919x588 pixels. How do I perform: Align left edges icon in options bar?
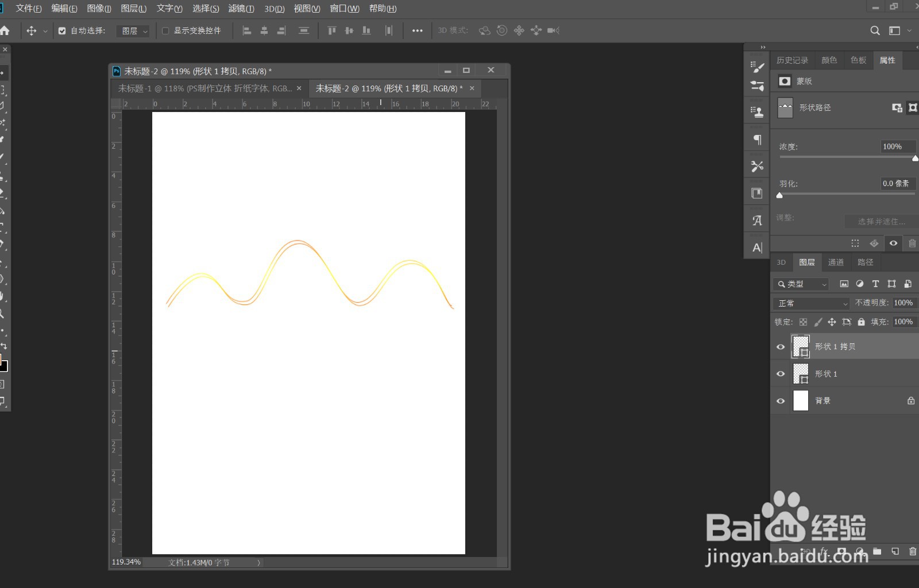coord(247,30)
